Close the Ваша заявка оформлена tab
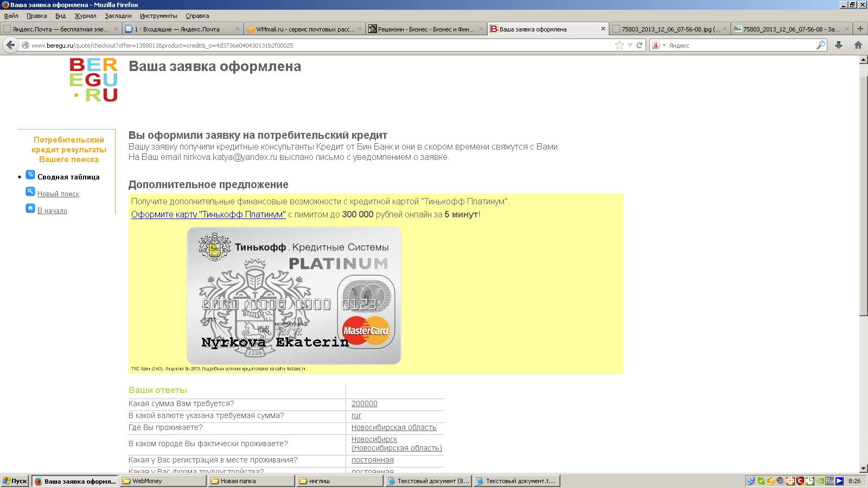The height and width of the screenshot is (488, 868). (603, 29)
